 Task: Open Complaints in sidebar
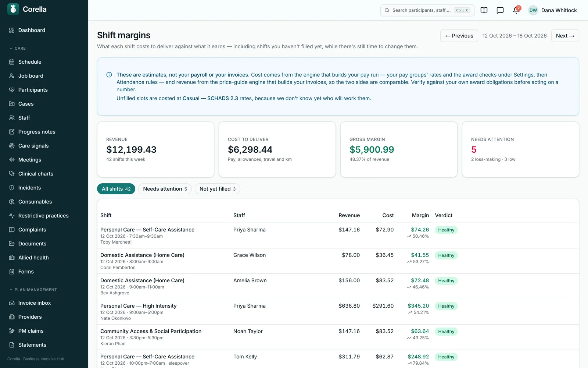tap(44, 230)
